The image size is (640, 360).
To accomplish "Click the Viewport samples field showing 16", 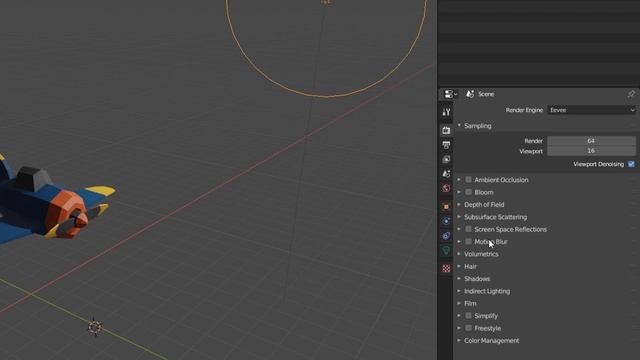I will coord(591,151).
